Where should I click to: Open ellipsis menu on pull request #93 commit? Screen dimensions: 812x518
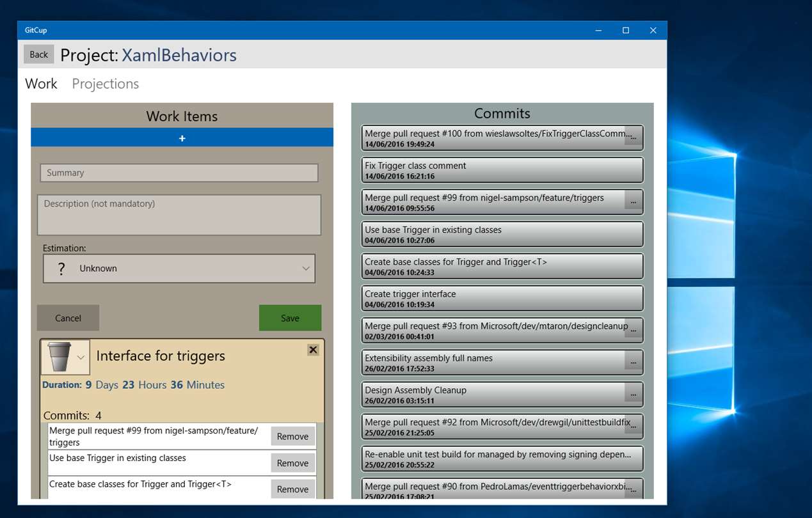tap(633, 329)
